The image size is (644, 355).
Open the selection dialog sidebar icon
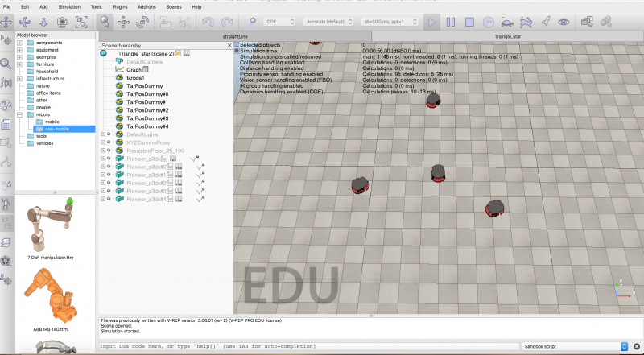pos(6,184)
